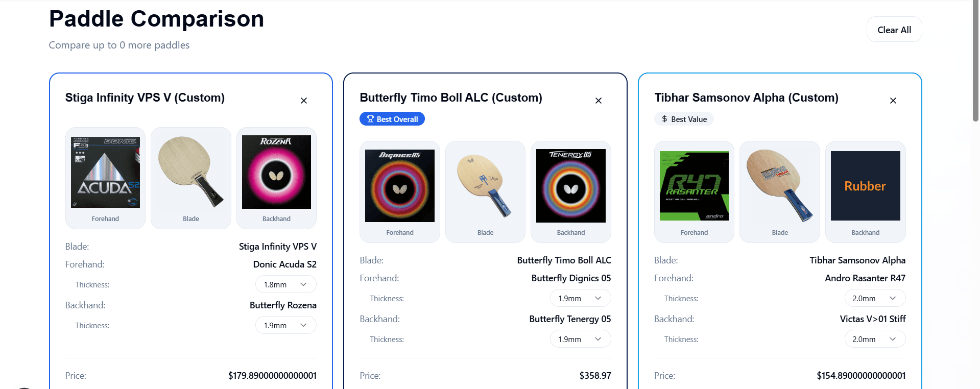Click the trophy icon in Best Overall badge
The height and width of the screenshot is (389, 980).
click(x=370, y=119)
